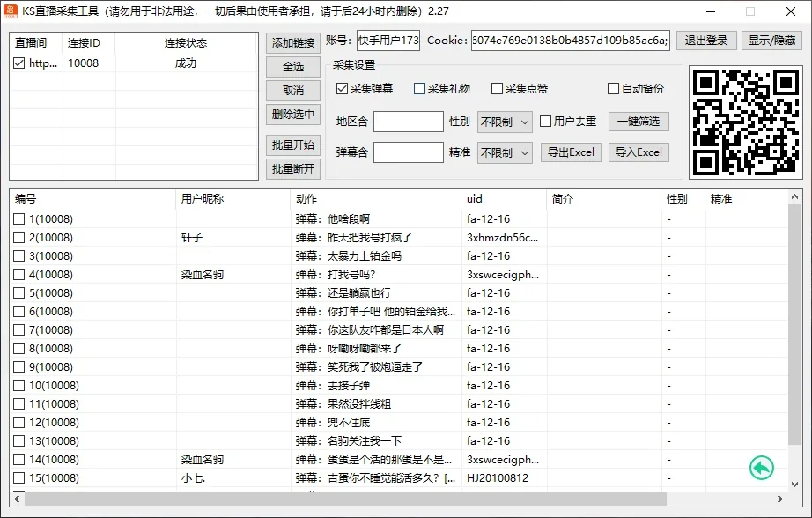This screenshot has width=812, height=518.
Task: Open the 精准 dropdown
Action: (505, 152)
